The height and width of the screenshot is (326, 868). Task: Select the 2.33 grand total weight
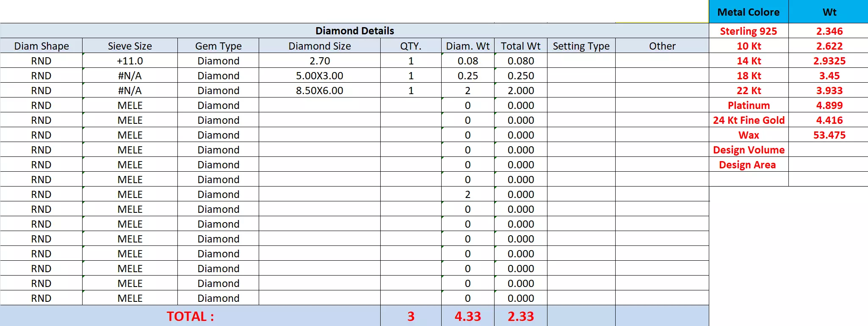point(521,316)
